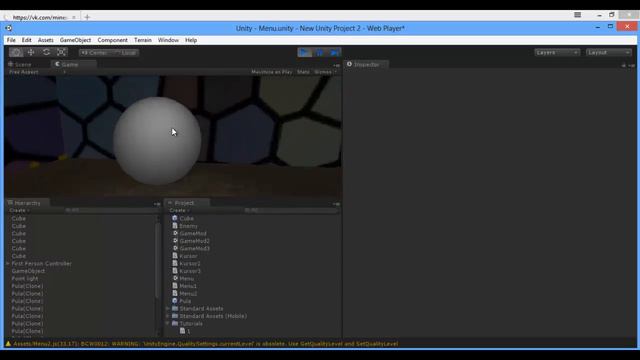This screenshot has width=640, height=360.
Task: Open the GameObject menu
Action: [76, 40]
